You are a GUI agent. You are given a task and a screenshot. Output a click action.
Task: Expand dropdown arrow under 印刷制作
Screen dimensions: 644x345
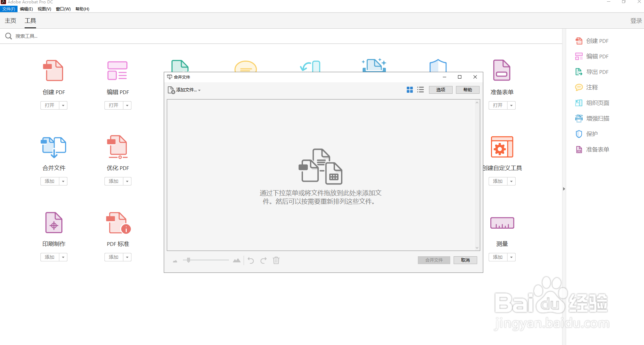(63, 257)
